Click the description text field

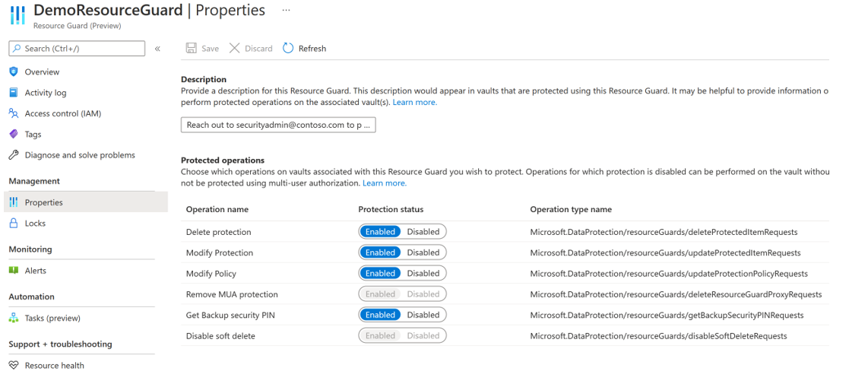[278, 125]
